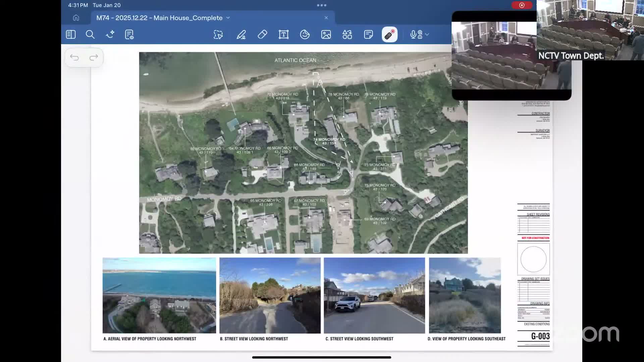Select the aerial view thumbnail photo
The height and width of the screenshot is (362, 644).
point(159,295)
